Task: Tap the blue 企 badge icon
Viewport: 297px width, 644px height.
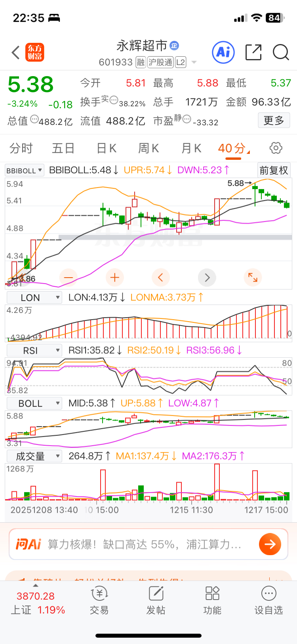Action: [x=174, y=46]
